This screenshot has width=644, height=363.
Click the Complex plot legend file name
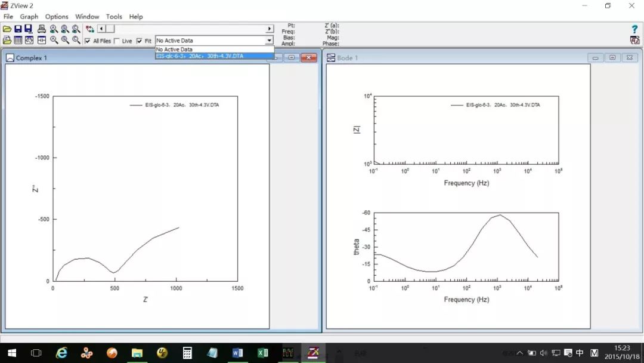pos(182,105)
